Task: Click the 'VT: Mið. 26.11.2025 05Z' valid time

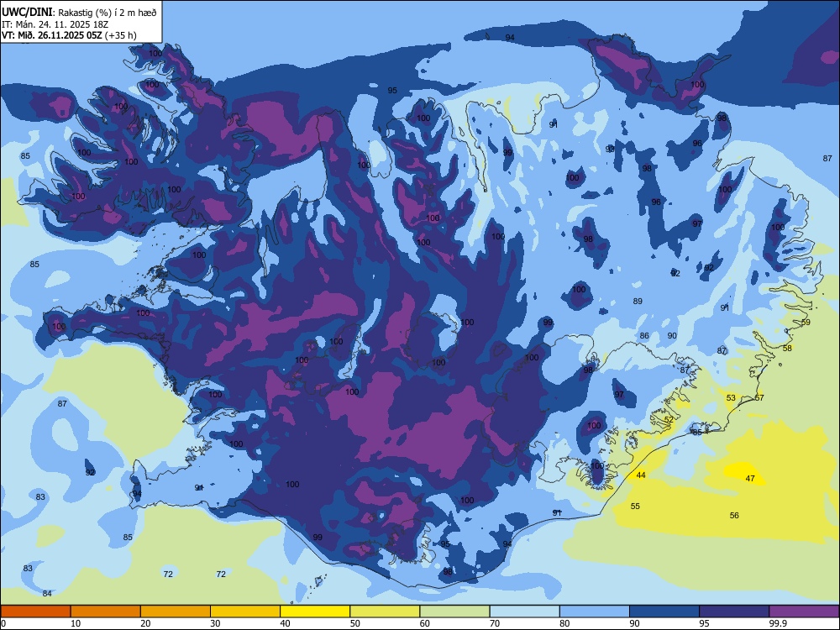Action: (x=51, y=35)
